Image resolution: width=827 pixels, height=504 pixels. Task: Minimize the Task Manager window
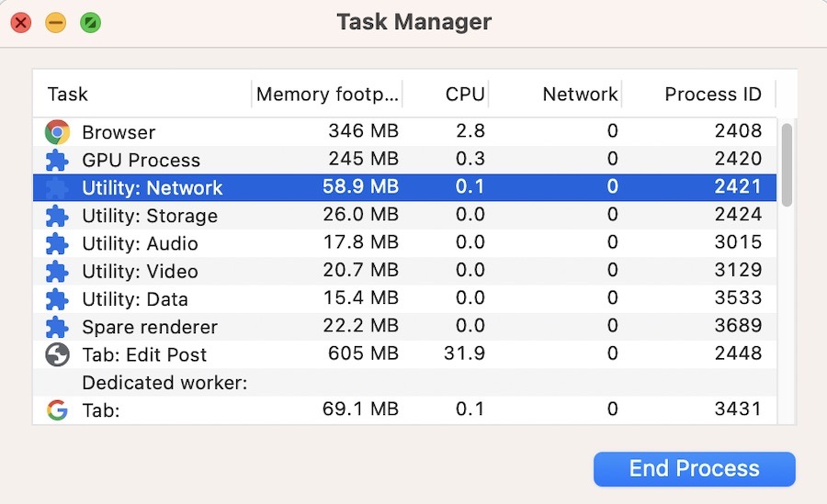pyautogui.click(x=56, y=23)
